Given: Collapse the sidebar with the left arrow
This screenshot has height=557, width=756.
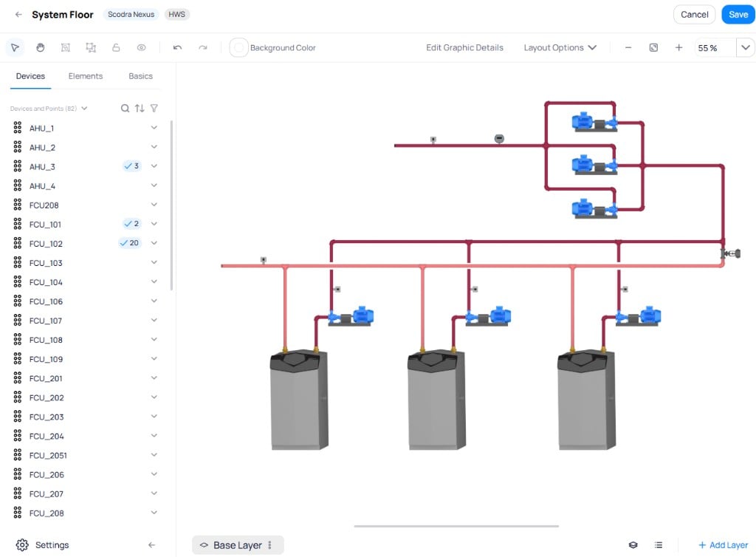Looking at the screenshot, I should tap(151, 545).
